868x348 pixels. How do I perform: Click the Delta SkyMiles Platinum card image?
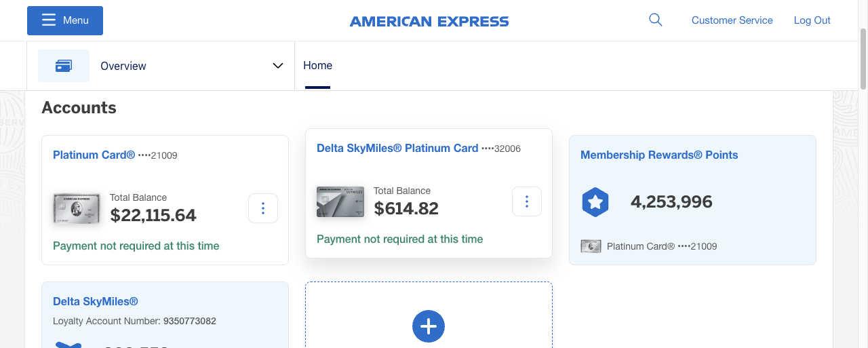[340, 201]
